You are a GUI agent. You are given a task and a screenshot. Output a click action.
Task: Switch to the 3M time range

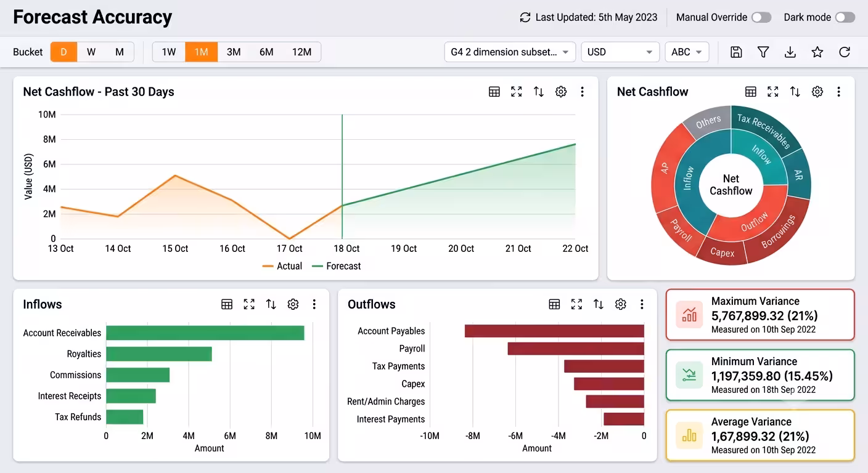click(x=234, y=52)
